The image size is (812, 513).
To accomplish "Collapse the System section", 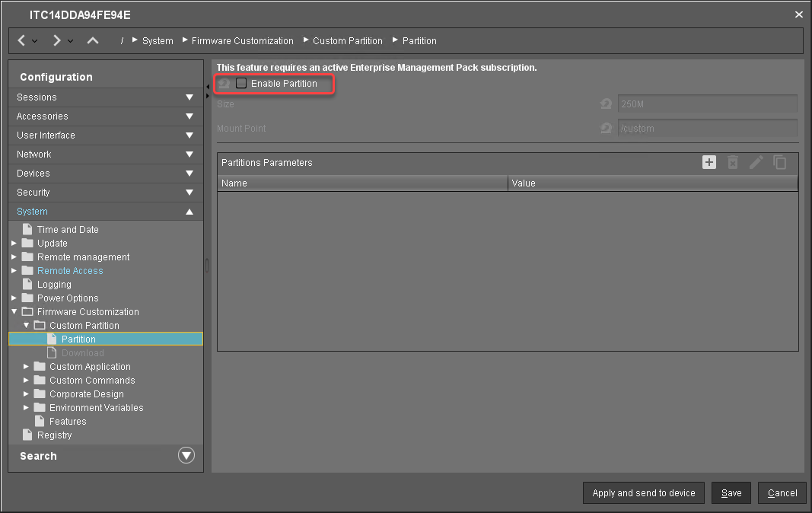I will coord(189,212).
